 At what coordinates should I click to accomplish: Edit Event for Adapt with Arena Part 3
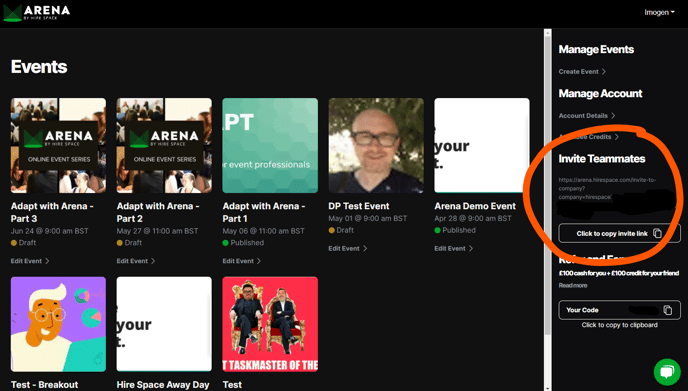30,261
